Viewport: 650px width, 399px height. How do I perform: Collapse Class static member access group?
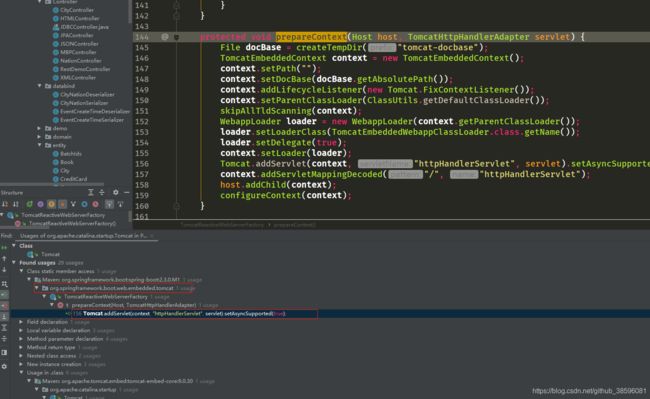pos(22,271)
